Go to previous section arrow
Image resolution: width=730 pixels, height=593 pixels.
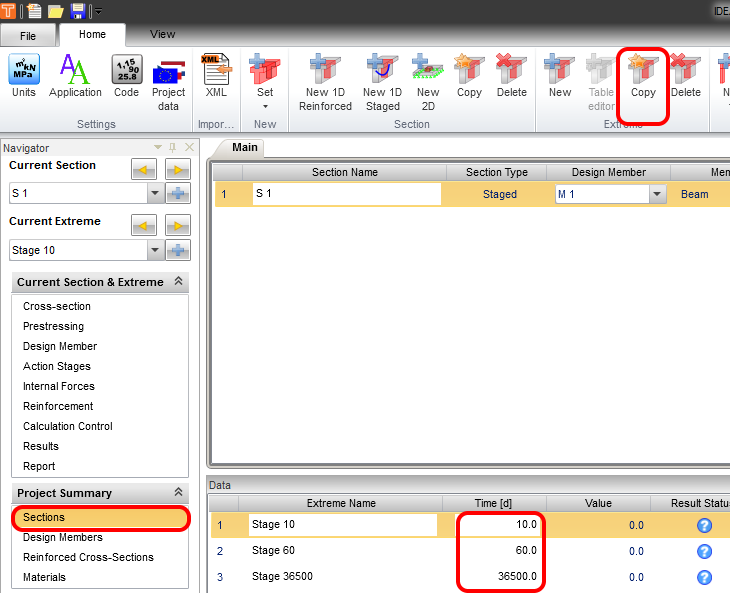[144, 169]
